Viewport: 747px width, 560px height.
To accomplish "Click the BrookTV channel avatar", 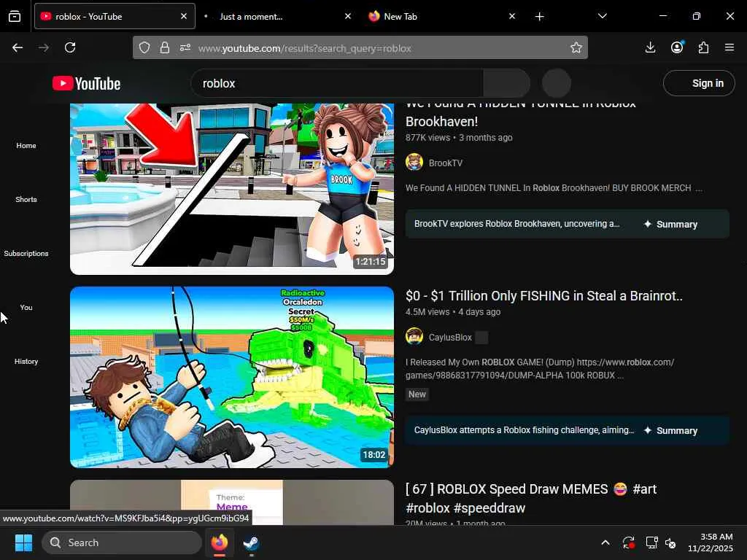I will [414, 163].
